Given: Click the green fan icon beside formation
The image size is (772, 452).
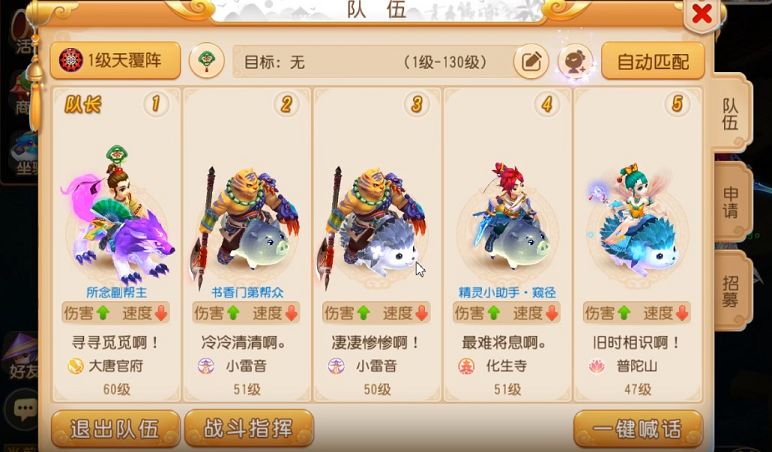Looking at the screenshot, I should [207, 61].
